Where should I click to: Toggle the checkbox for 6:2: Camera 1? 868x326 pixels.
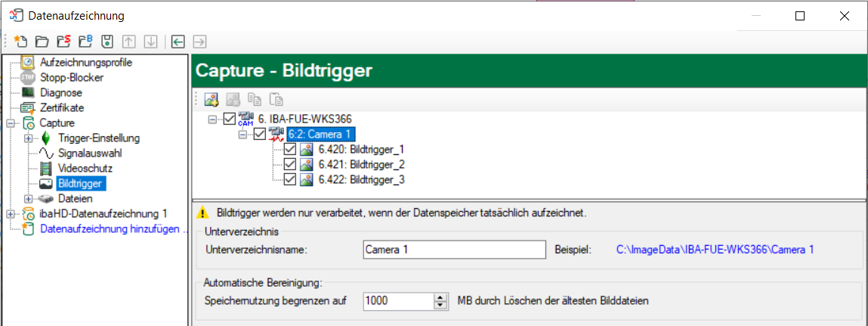click(260, 134)
